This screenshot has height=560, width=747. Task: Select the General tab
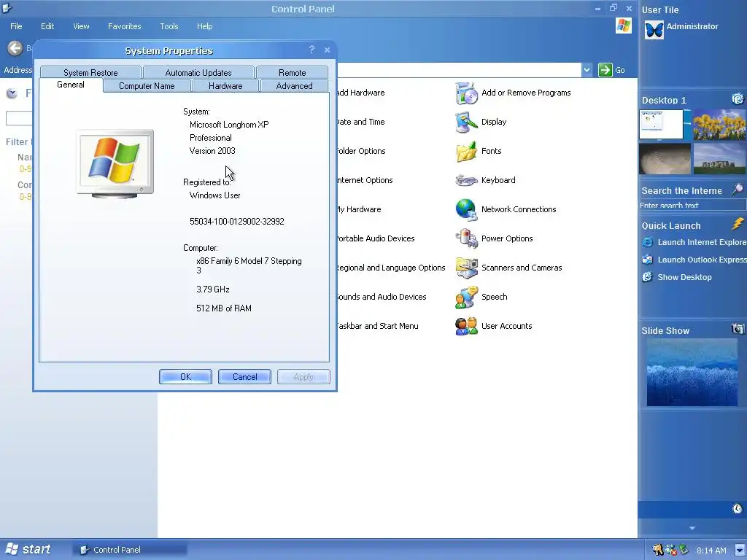[x=71, y=85]
